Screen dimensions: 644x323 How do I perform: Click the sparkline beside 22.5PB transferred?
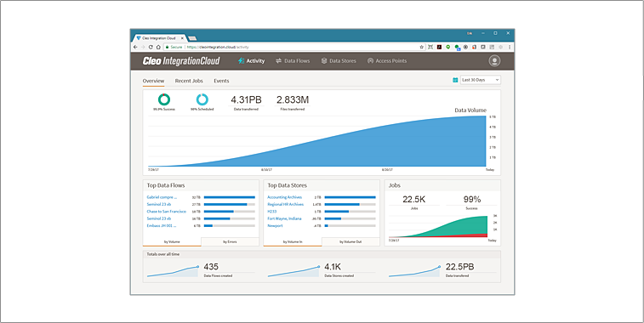(x=414, y=272)
